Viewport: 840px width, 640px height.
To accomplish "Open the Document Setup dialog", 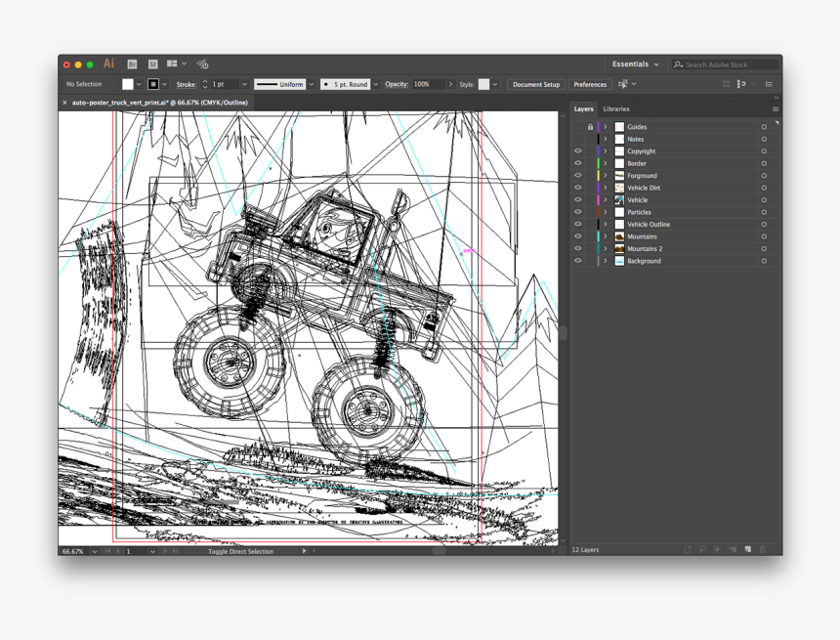I will 535,84.
